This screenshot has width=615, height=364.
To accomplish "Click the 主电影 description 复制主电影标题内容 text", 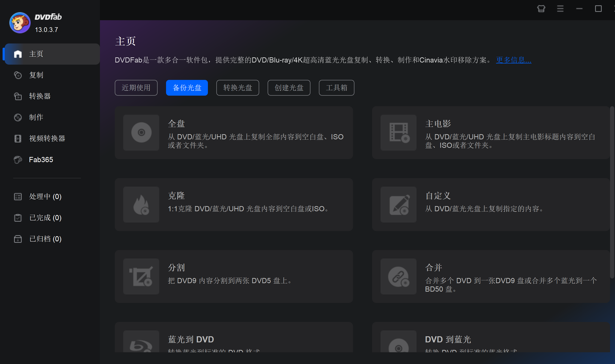I will point(510,141).
